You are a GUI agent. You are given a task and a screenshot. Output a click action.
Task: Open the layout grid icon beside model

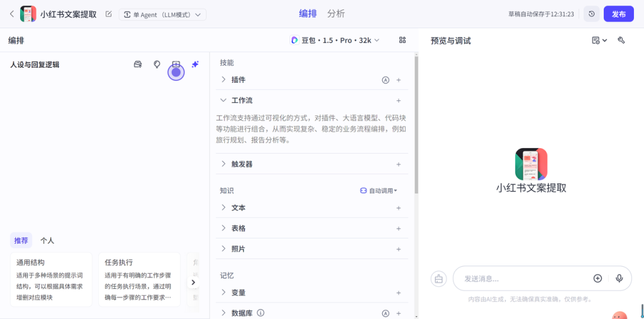(402, 40)
